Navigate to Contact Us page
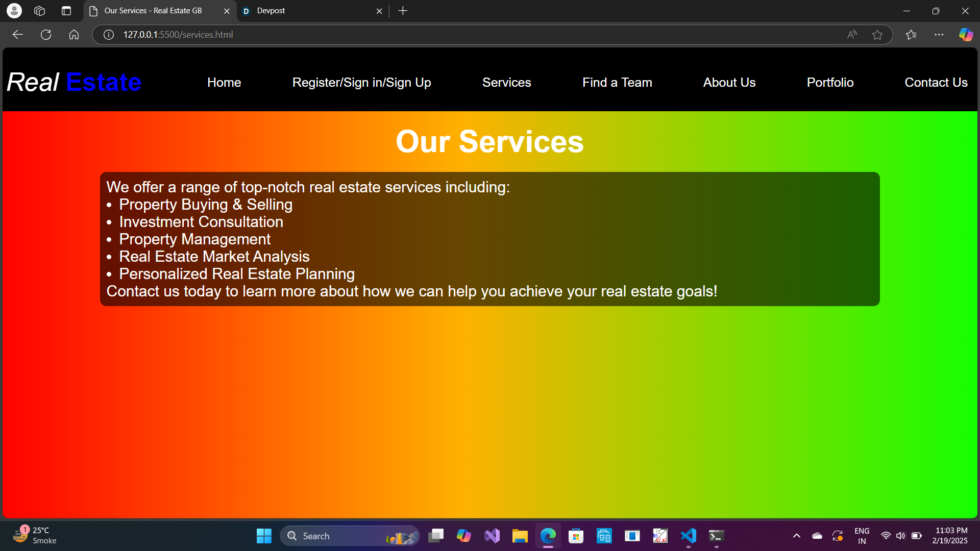980x551 pixels. [936, 82]
